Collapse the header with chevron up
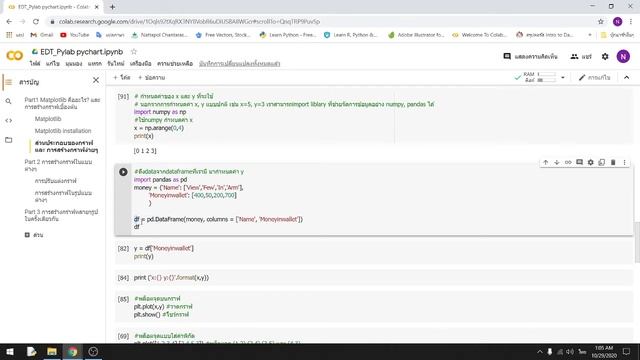This screenshot has width=640, height=360. coord(627,78)
